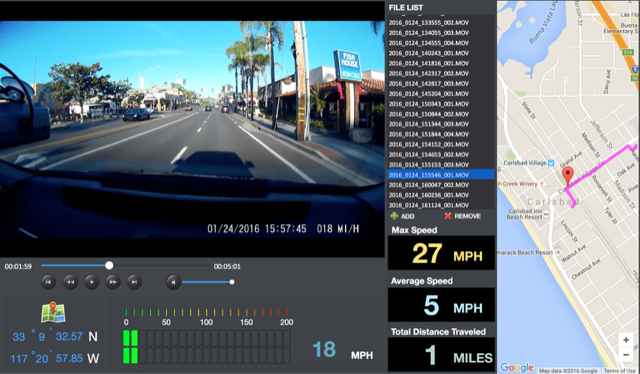Viewport: 640px width, 374px height.
Task: Click the rewind playback button
Action: 71,282
